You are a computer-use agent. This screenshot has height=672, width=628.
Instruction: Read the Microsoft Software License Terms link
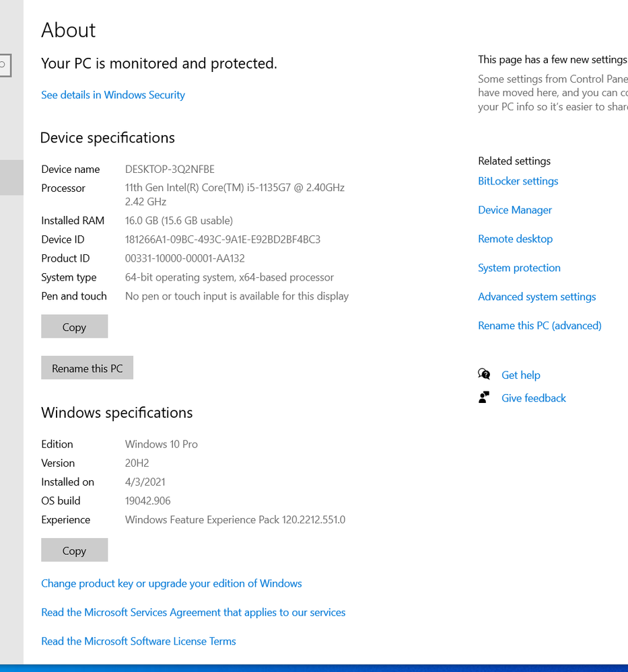click(139, 641)
